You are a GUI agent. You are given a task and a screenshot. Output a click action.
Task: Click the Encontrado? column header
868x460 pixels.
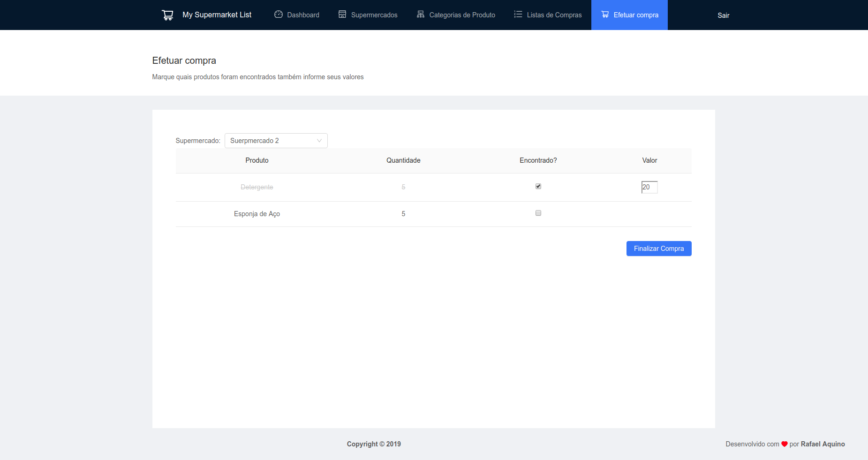tap(538, 160)
